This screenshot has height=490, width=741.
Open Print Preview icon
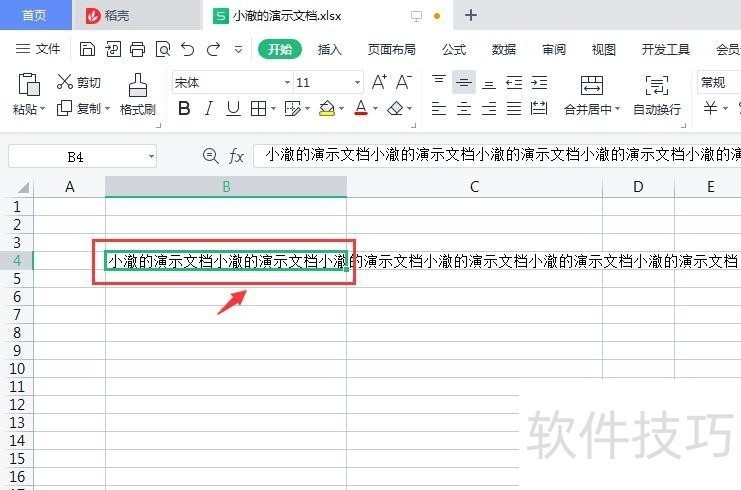(163, 49)
